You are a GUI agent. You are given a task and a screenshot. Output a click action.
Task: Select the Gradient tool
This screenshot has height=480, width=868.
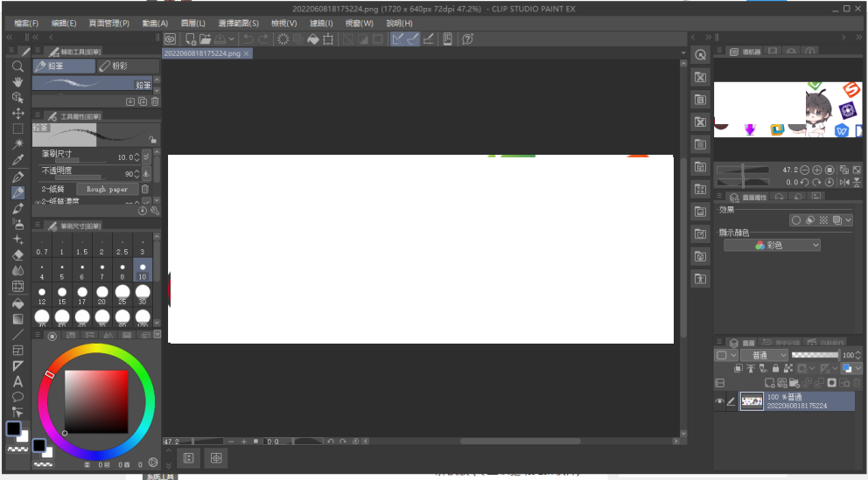[17, 319]
